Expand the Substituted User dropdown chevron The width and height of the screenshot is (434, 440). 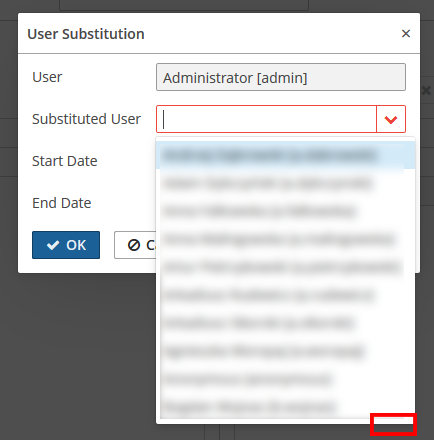click(391, 119)
